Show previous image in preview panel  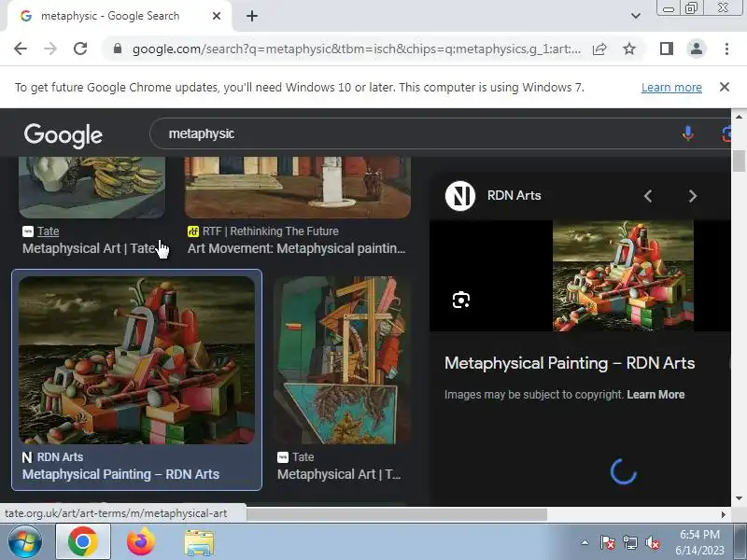pos(647,196)
